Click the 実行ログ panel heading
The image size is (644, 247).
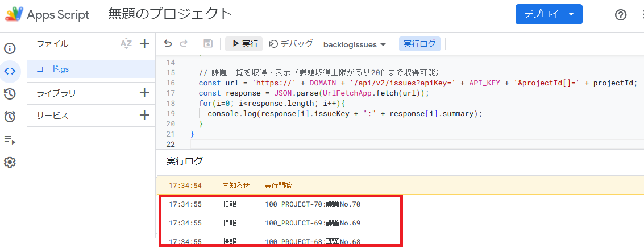185,161
